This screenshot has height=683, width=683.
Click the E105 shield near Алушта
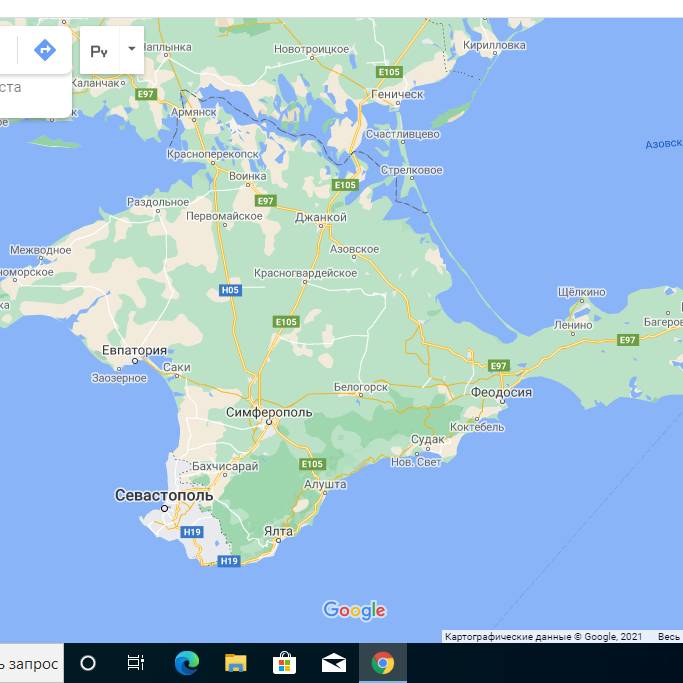[x=312, y=464]
